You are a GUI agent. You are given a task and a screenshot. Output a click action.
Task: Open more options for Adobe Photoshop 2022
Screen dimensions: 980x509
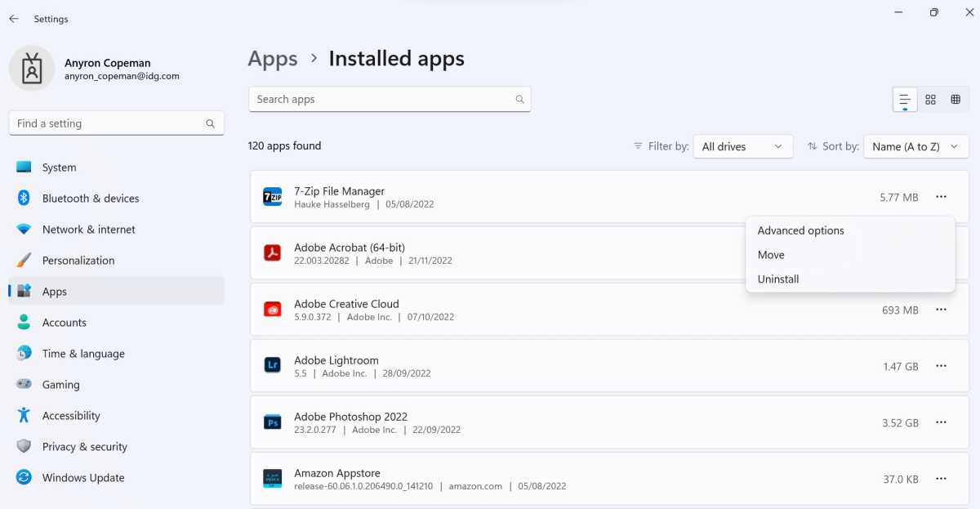coord(942,422)
